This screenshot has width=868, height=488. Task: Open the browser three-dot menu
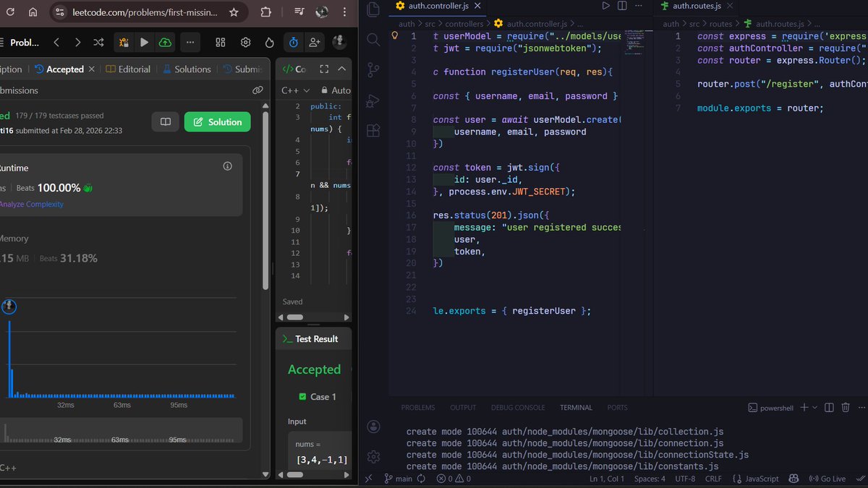345,12
